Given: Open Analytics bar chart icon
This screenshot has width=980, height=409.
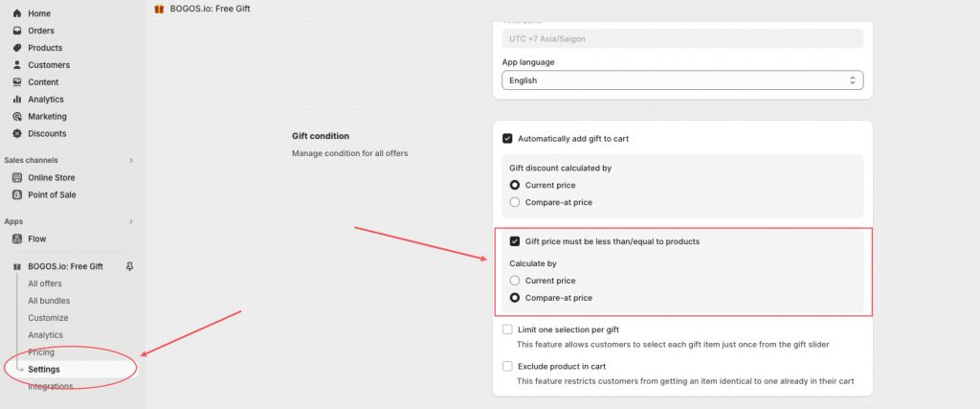Looking at the screenshot, I should tap(17, 100).
